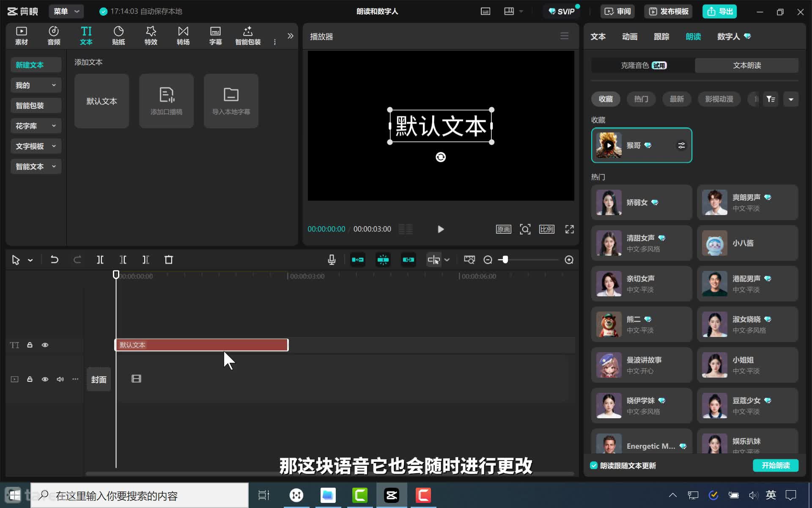Select the 娇弱女 voice card

[642, 202]
